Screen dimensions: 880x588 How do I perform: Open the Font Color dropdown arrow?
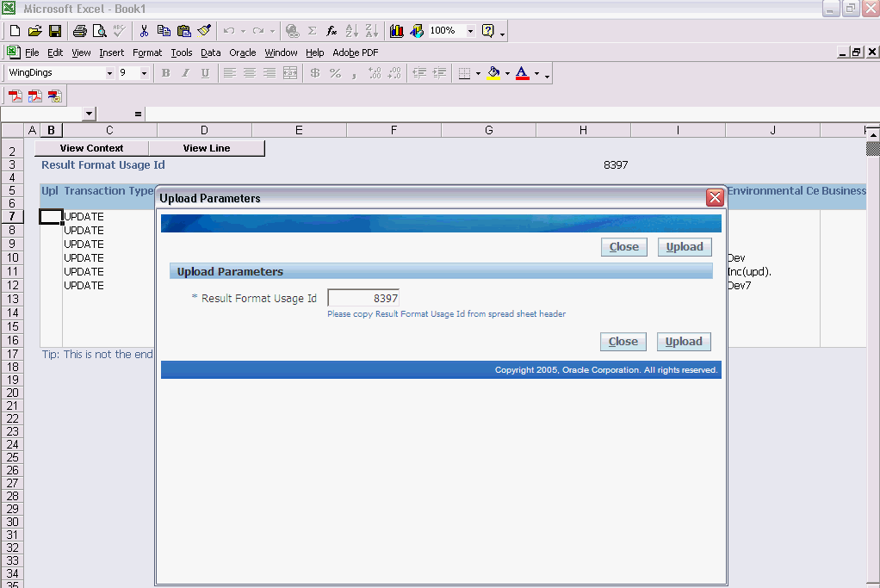click(x=536, y=73)
